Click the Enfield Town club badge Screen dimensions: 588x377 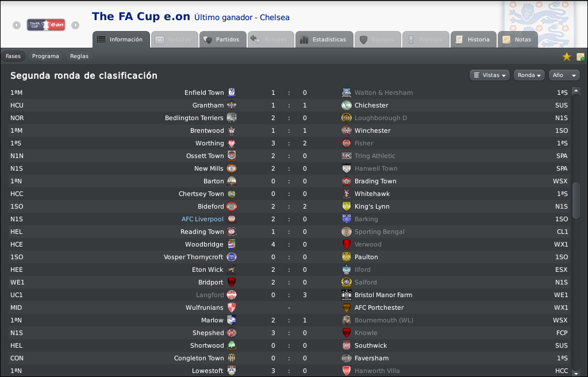click(232, 93)
